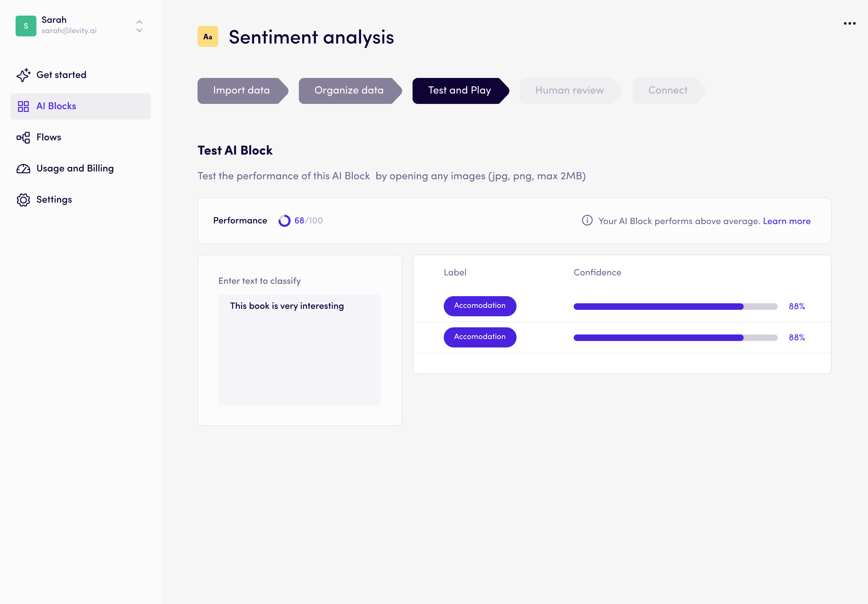Select the Test and Play step
Image resolution: width=868 pixels, height=604 pixels.
tap(459, 91)
